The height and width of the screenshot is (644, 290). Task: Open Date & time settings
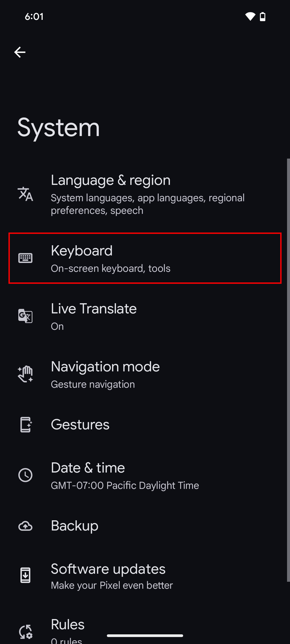pyautogui.click(x=148, y=475)
